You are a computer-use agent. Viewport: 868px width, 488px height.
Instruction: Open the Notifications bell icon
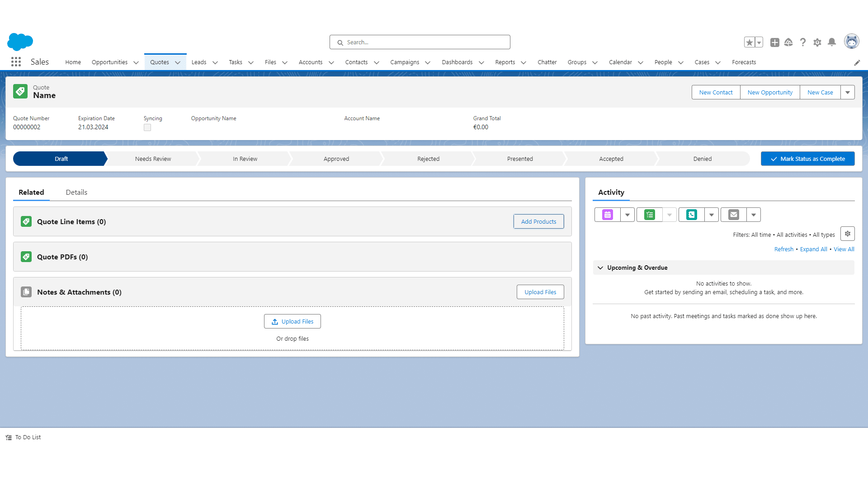(832, 42)
